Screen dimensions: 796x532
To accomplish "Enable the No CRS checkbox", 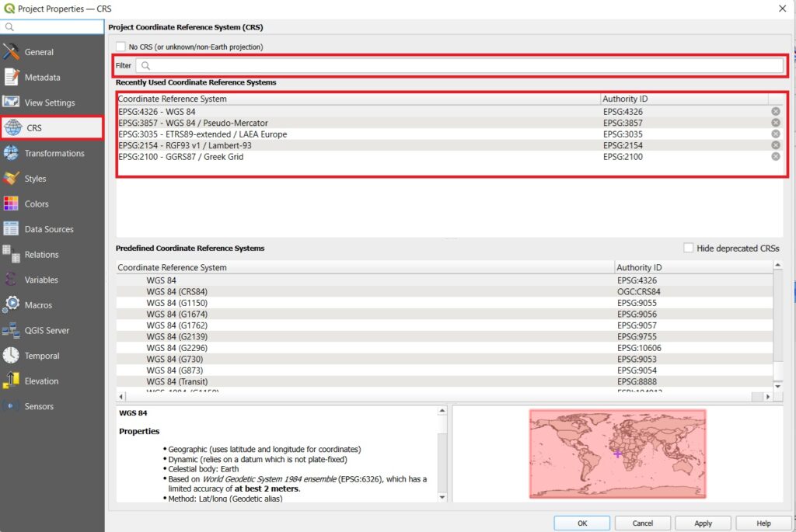I will coord(120,47).
